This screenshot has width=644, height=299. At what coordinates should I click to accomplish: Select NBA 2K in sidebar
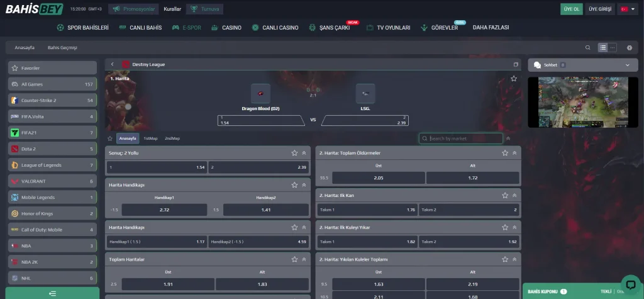tap(53, 262)
